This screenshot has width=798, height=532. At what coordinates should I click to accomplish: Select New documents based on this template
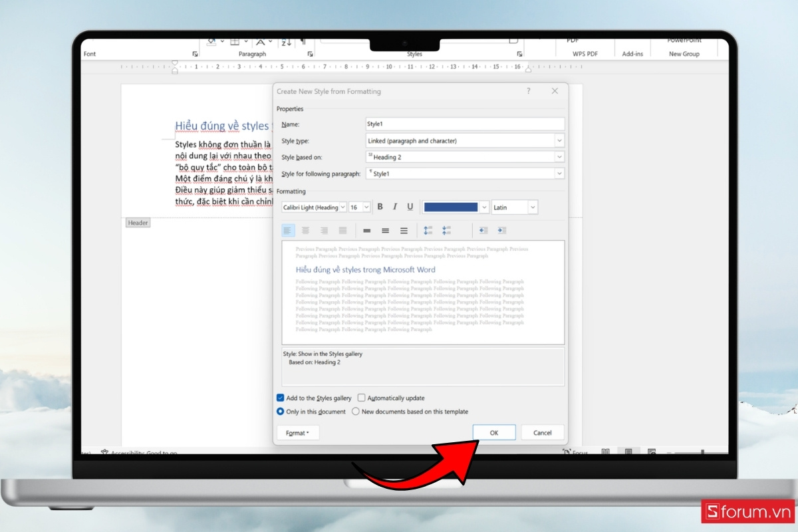pyautogui.click(x=356, y=412)
